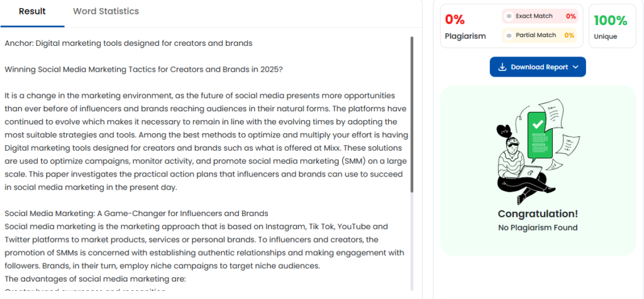Open the Download Report button
The image size is (644, 299).
pos(538,67)
